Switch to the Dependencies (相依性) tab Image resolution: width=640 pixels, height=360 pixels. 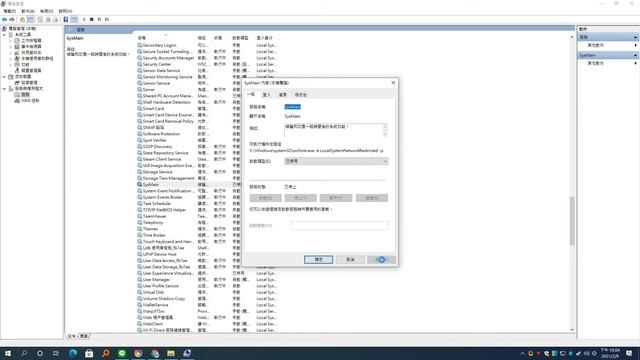(x=300, y=95)
